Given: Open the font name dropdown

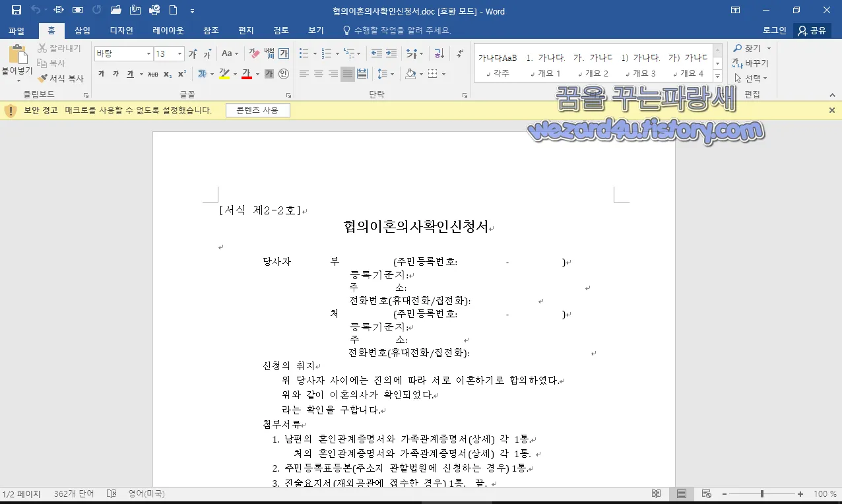Looking at the screenshot, I should coord(149,53).
